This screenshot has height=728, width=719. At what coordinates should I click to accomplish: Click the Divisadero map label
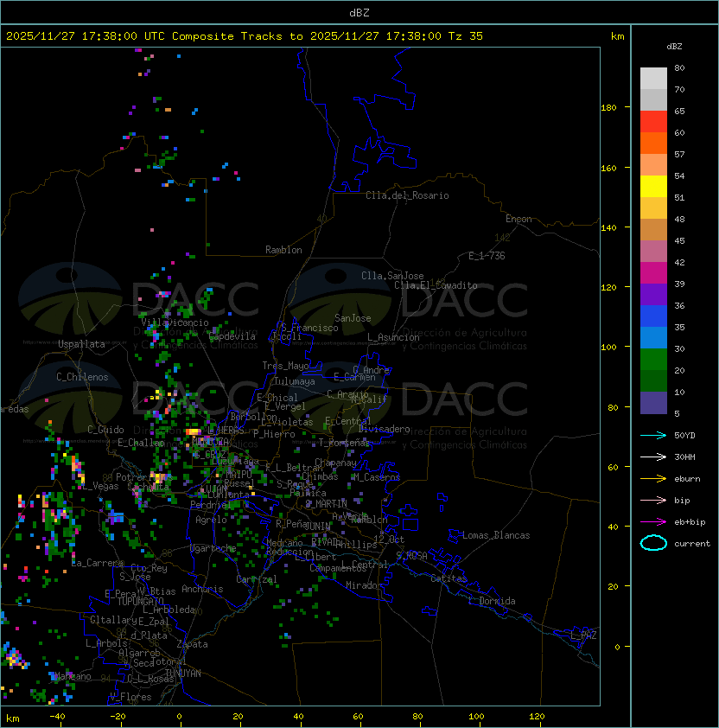pyautogui.click(x=384, y=429)
